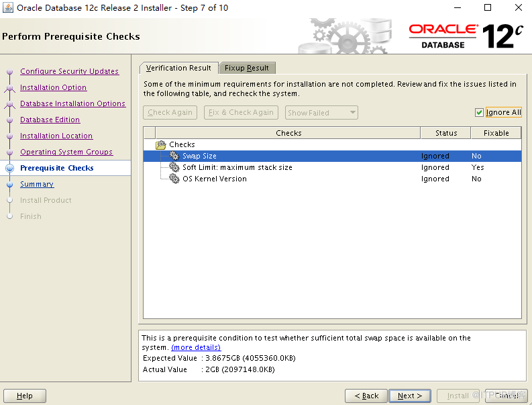
Task: Select the Checks root tree node
Action: pos(182,145)
